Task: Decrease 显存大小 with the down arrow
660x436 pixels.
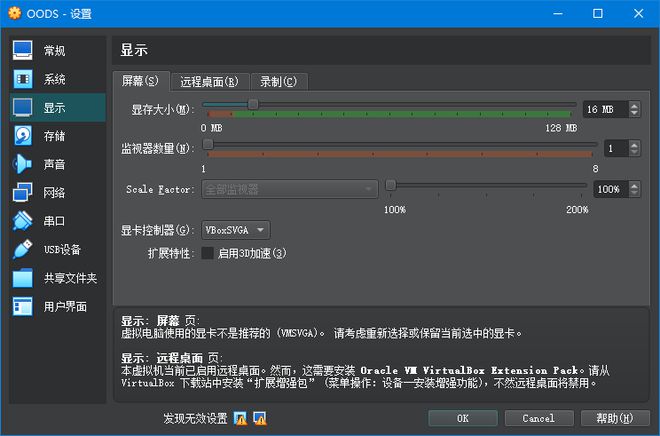Action: click(x=634, y=113)
